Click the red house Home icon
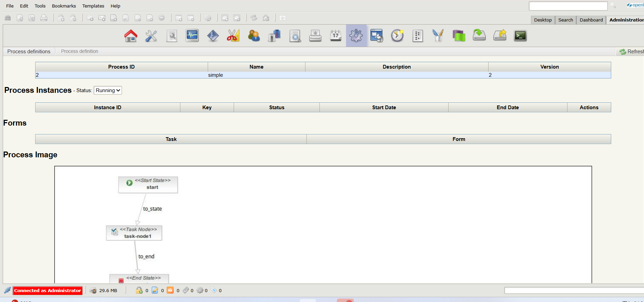Screen dimensions: 644x302 click(131, 36)
